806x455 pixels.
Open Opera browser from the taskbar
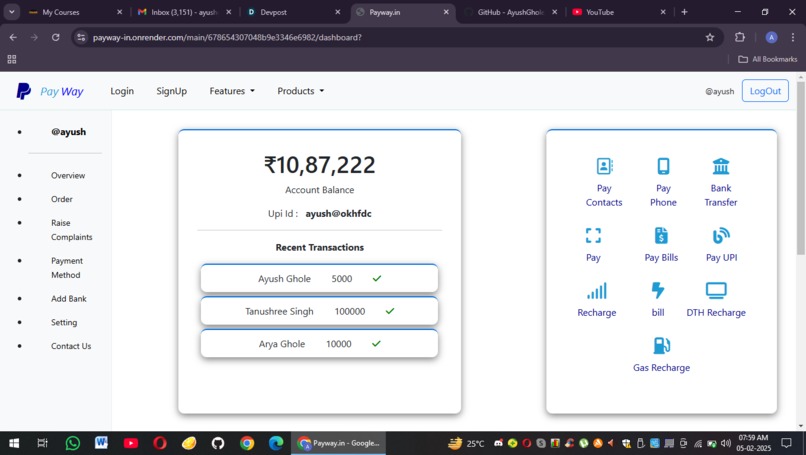tap(160, 443)
